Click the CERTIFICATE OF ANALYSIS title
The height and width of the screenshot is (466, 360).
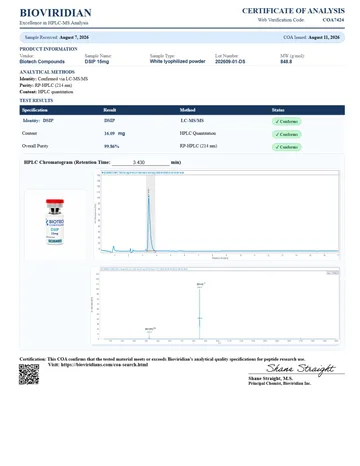pos(293,11)
